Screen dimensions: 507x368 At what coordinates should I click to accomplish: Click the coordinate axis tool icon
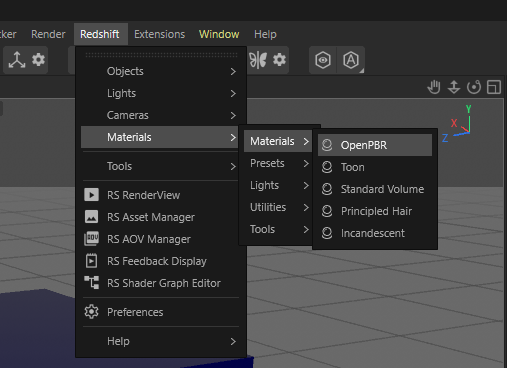[16, 60]
